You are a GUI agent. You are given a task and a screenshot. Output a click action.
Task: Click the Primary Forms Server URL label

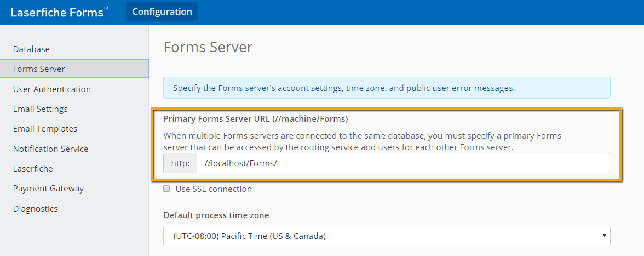click(x=255, y=119)
